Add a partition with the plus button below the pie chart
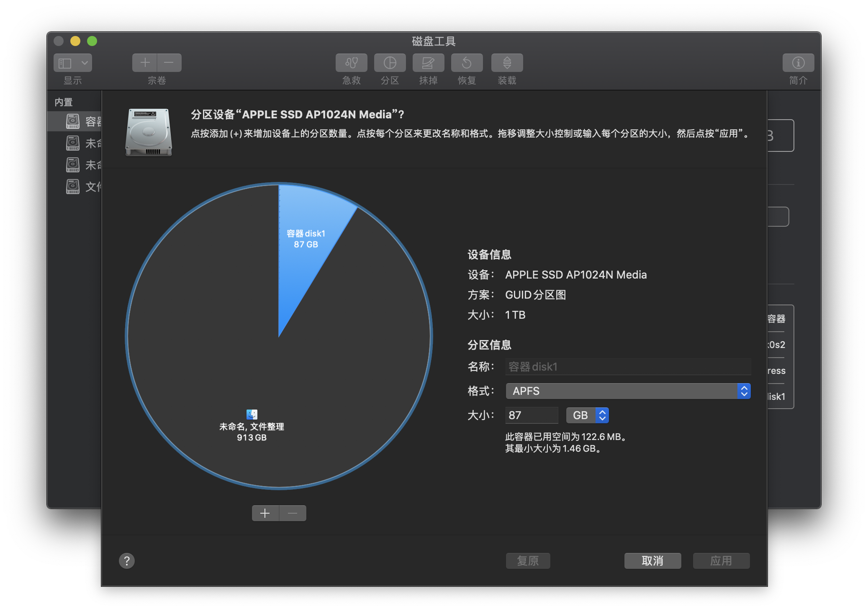 tap(265, 513)
